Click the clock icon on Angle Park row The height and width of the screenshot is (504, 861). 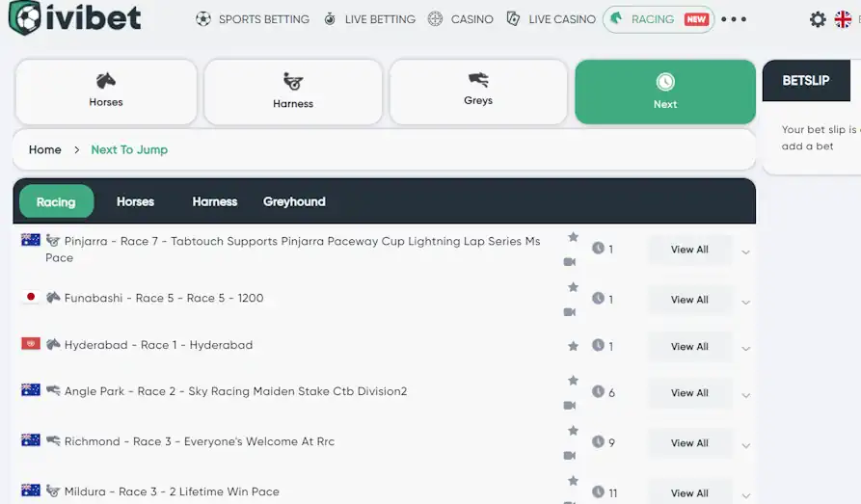pos(598,391)
